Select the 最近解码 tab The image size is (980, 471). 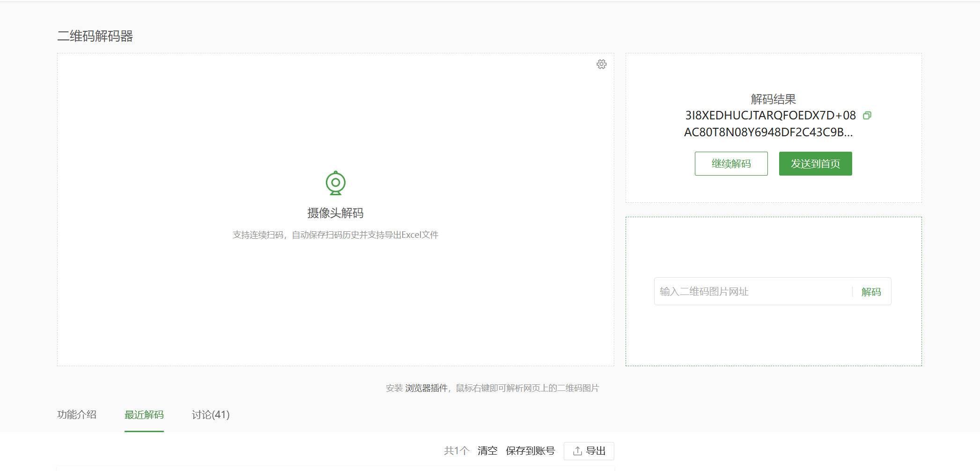(144, 414)
